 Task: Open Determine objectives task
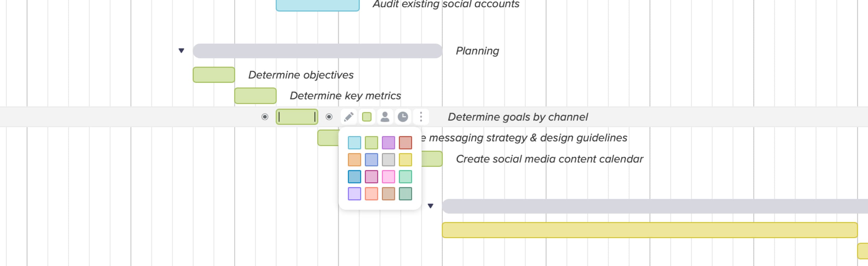(213, 75)
